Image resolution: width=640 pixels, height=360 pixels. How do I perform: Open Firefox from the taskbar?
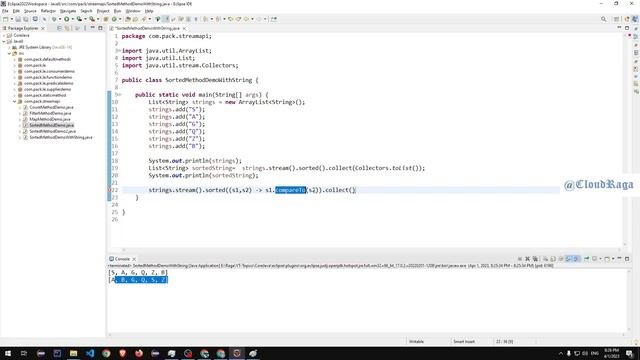[139, 353]
